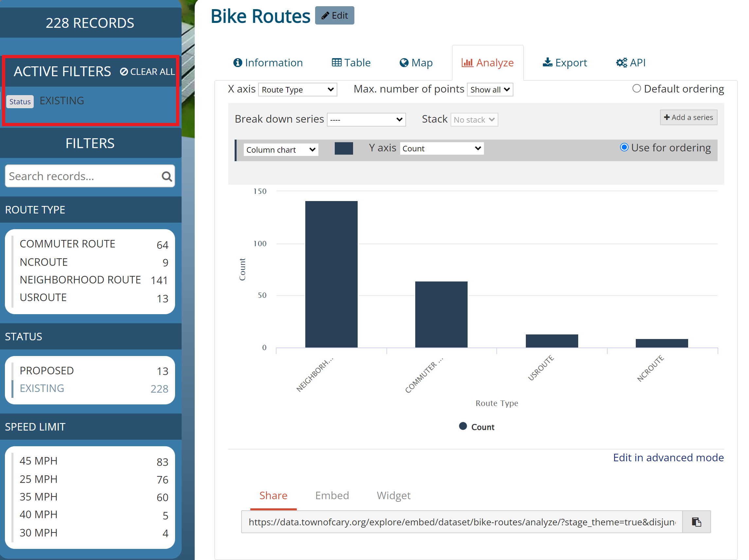The width and height of the screenshot is (749, 560).
Task: Click the copy share URL clipboard icon
Action: click(x=696, y=522)
